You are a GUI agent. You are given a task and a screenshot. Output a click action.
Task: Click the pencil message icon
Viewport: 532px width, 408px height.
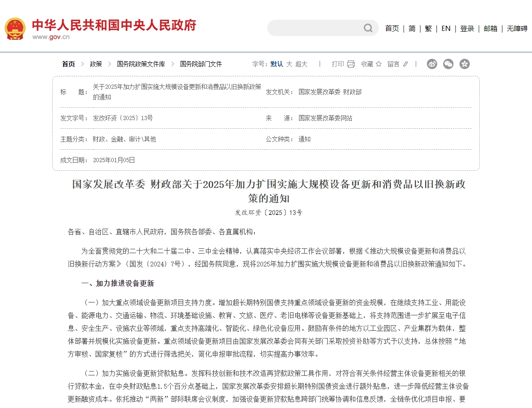click(x=405, y=64)
